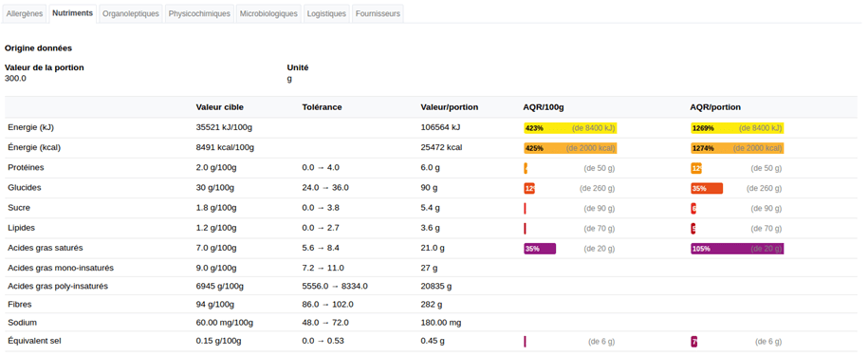Image resolution: width=868 pixels, height=356 pixels.
Task: Click the value 8491 kcal/100g
Action: 225,147
